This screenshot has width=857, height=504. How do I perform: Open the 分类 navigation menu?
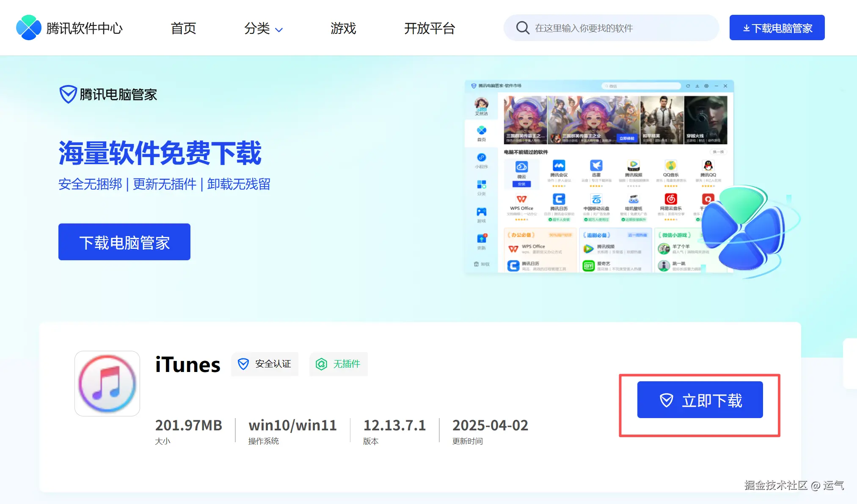click(257, 28)
